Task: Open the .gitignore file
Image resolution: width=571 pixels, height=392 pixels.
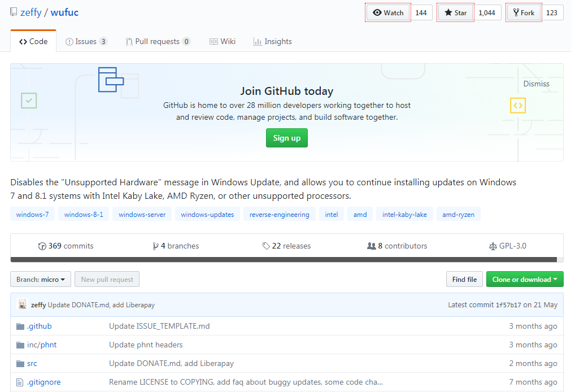Action: click(x=44, y=382)
